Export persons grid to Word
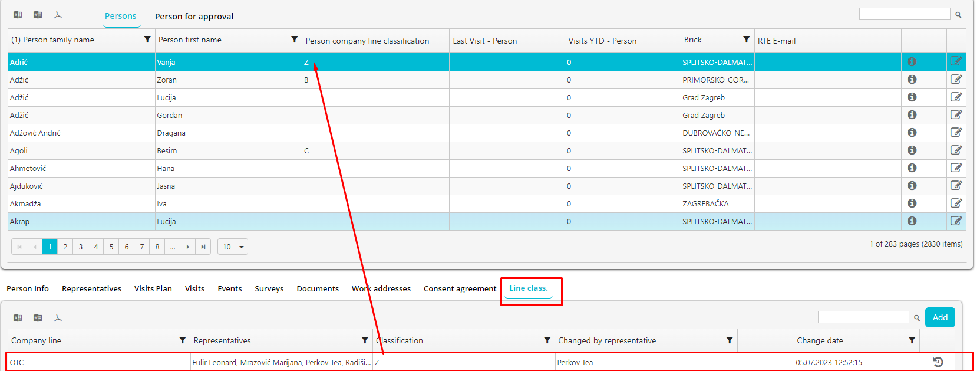 tap(38, 15)
